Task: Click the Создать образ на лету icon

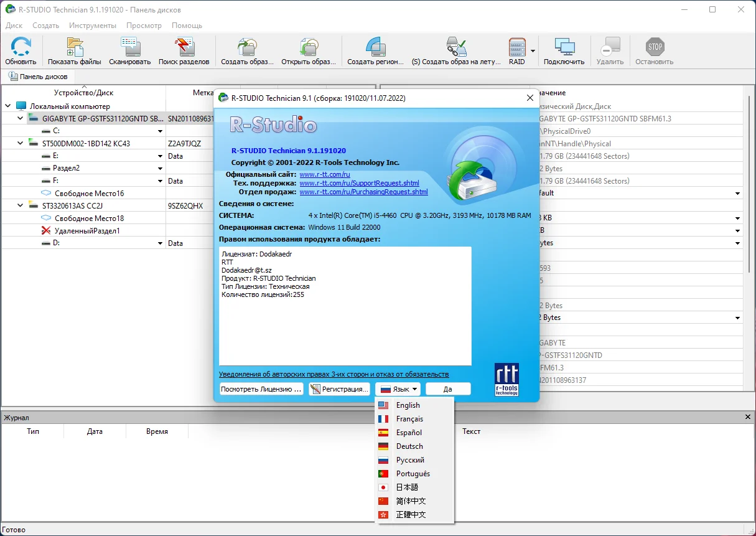Action: (x=456, y=47)
